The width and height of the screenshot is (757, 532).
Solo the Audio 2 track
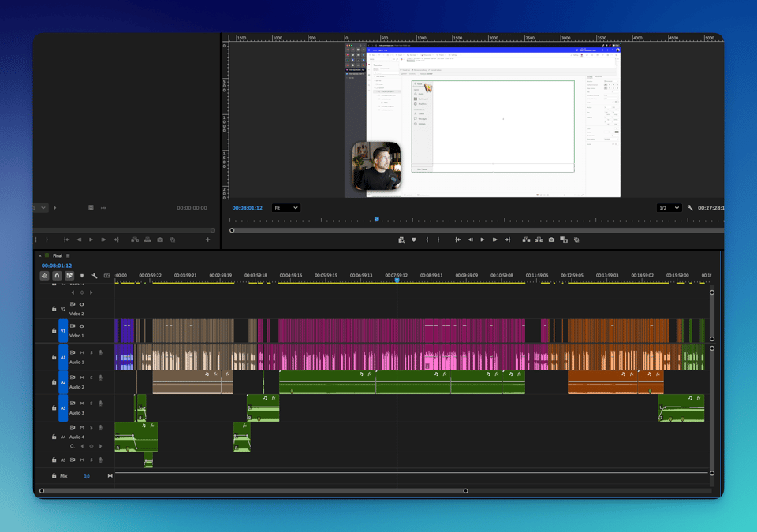[x=91, y=378]
